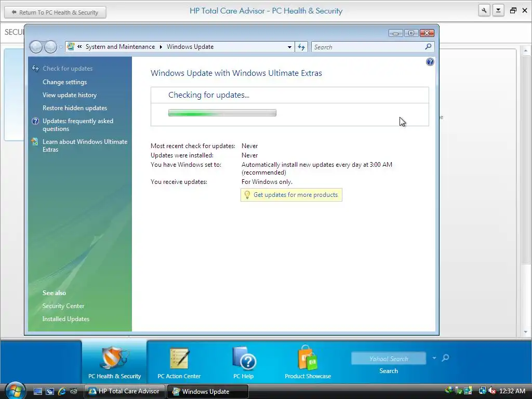Image resolution: width=532 pixels, height=399 pixels.
Task: Switch to Product Showcase label
Action: click(308, 376)
